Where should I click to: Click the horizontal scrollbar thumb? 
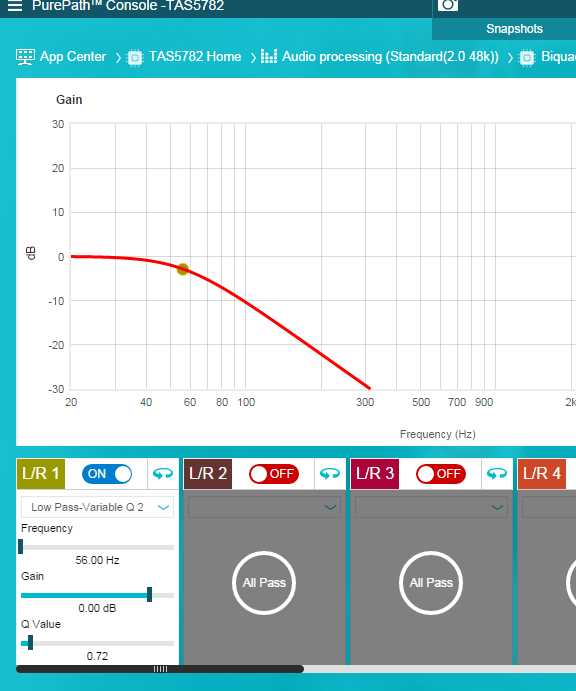point(160,669)
